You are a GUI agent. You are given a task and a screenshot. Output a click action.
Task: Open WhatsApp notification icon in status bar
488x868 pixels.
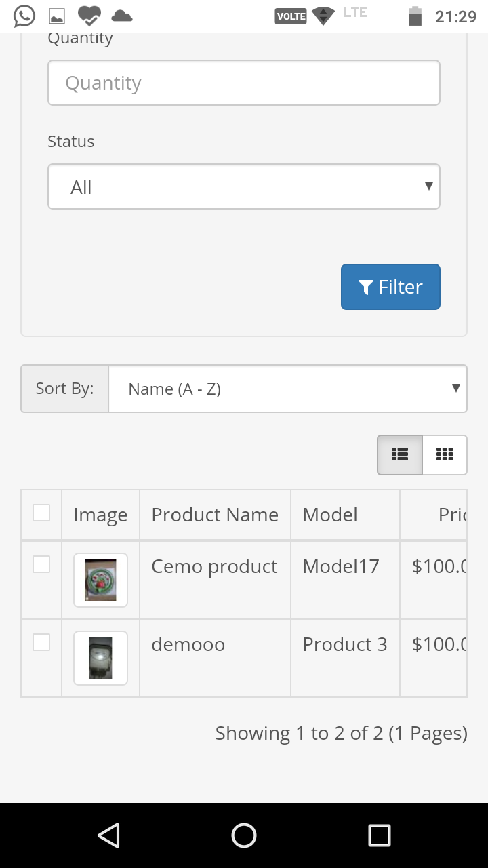(24, 16)
